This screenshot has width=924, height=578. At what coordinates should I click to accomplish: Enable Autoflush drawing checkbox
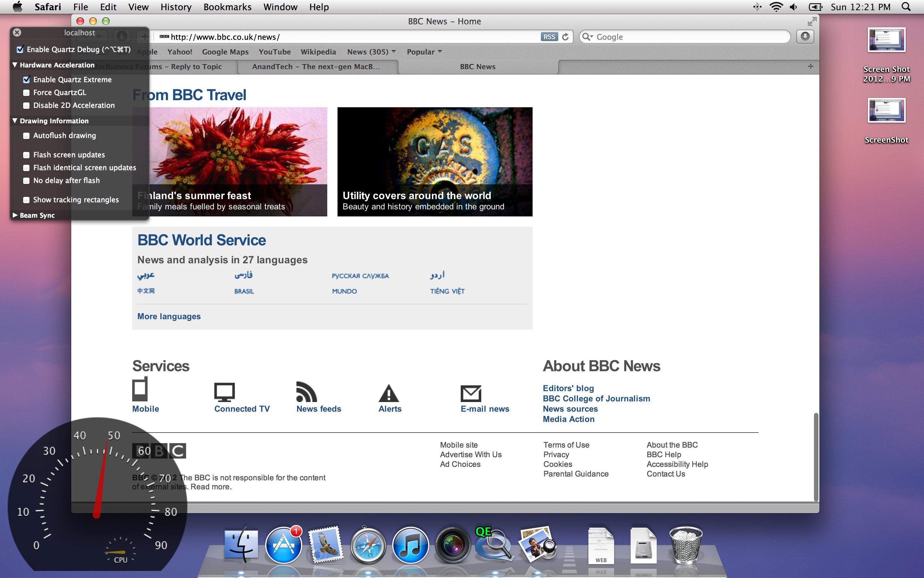tap(26, 136)
